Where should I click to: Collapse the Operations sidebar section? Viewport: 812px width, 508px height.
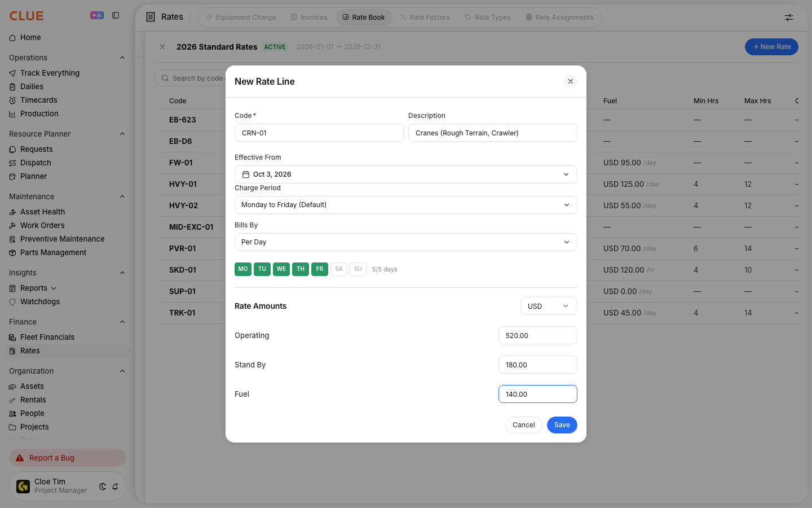pos(122,58)
